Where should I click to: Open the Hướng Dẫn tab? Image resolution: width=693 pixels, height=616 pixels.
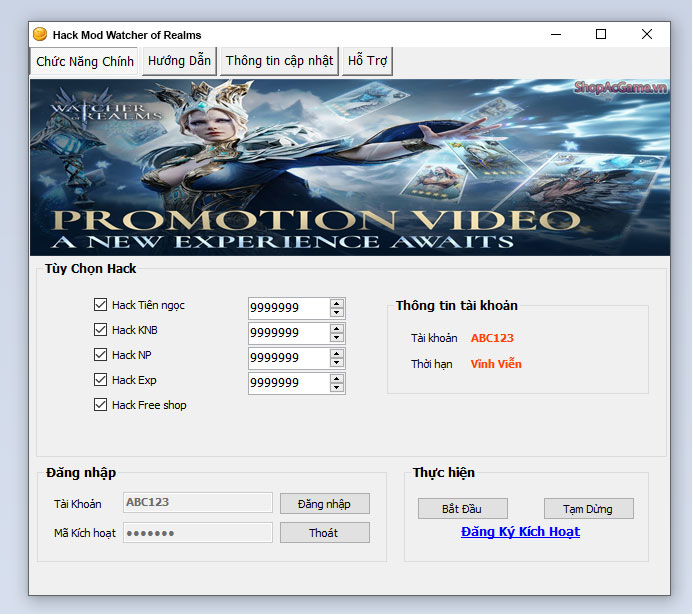click(x=179, y=61)
